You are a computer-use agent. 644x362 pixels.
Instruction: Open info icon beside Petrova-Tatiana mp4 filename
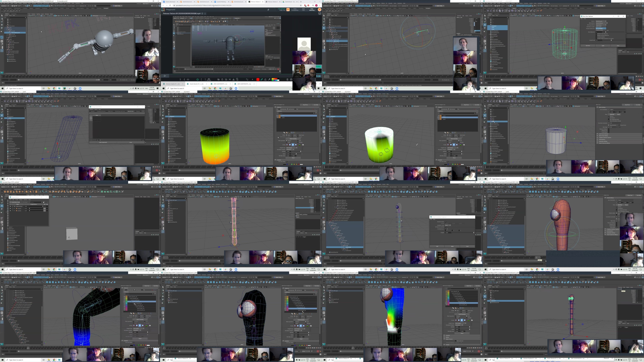pyautogui.click(x=202, y=13)
